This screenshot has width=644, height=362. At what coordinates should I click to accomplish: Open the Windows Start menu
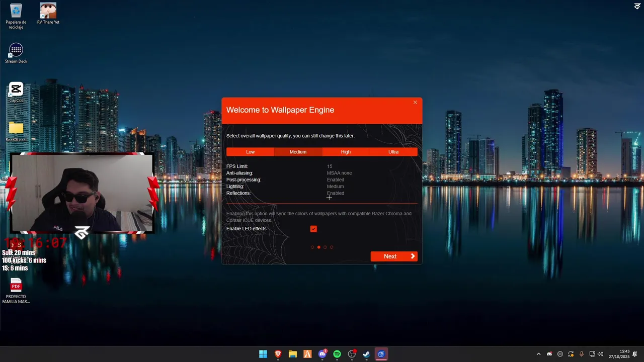(263, 354)
